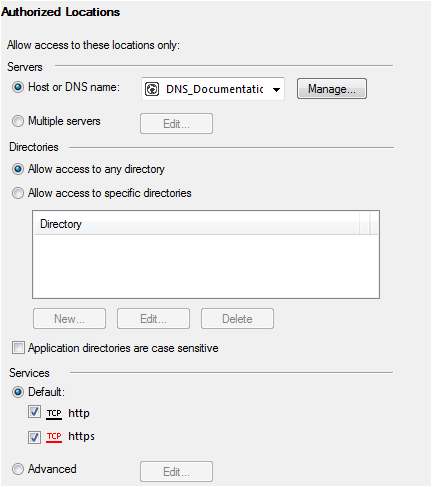The height and width of the screenshot is (487, 432).
Task: Select Allow access to any directory
Action: [x=18, y=169]
